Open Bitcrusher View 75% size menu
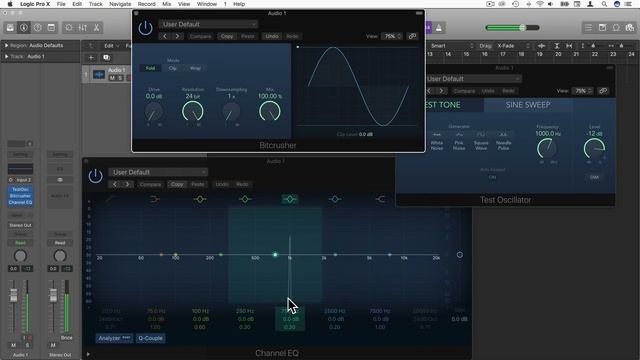Viewport: 640px width, 360px height. pos(392,36)
